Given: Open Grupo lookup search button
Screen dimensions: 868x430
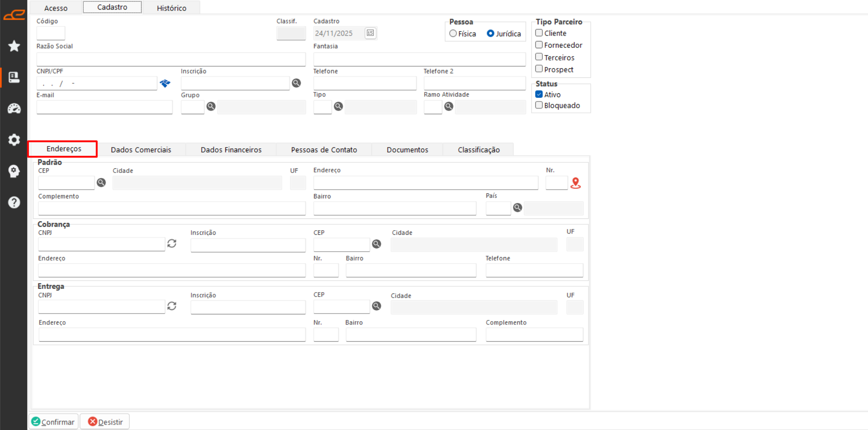Looking at the screenshot, I should pos(211,106).
